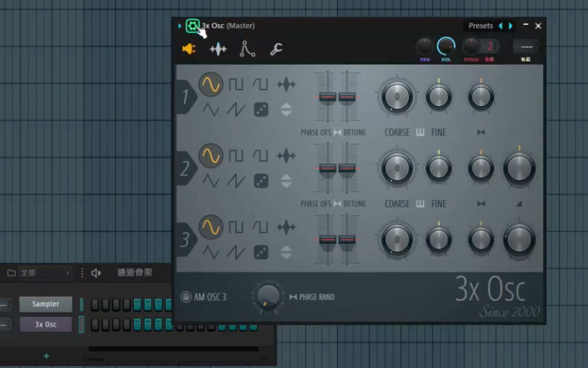Open channel rack three-dot options

click(82, 273)
